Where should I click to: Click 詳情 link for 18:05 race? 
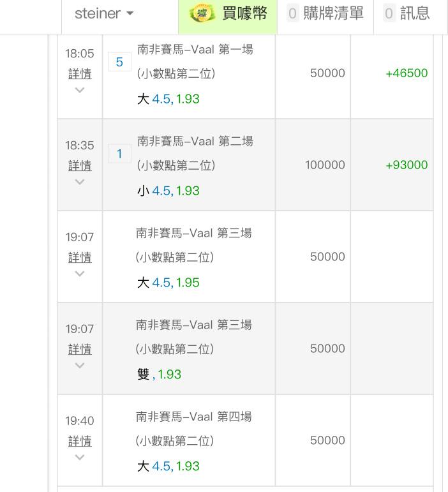(x=80, y=74)
